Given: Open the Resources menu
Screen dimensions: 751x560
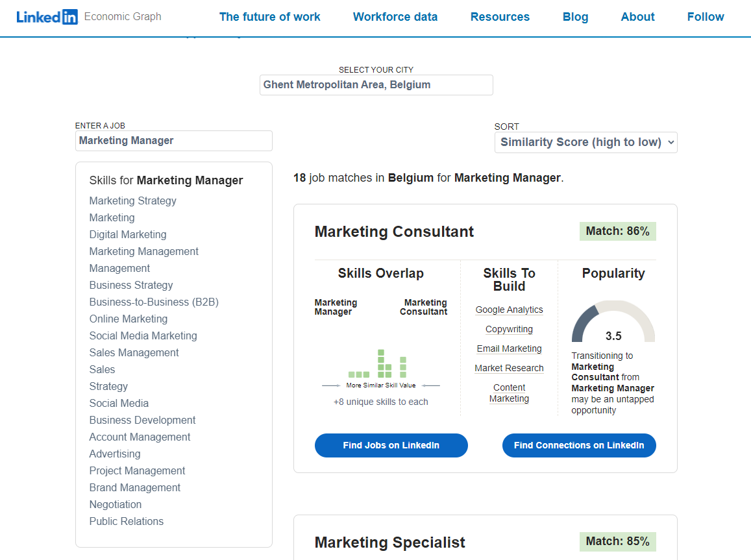Looking at the screenshot, I should click(500, 17).
